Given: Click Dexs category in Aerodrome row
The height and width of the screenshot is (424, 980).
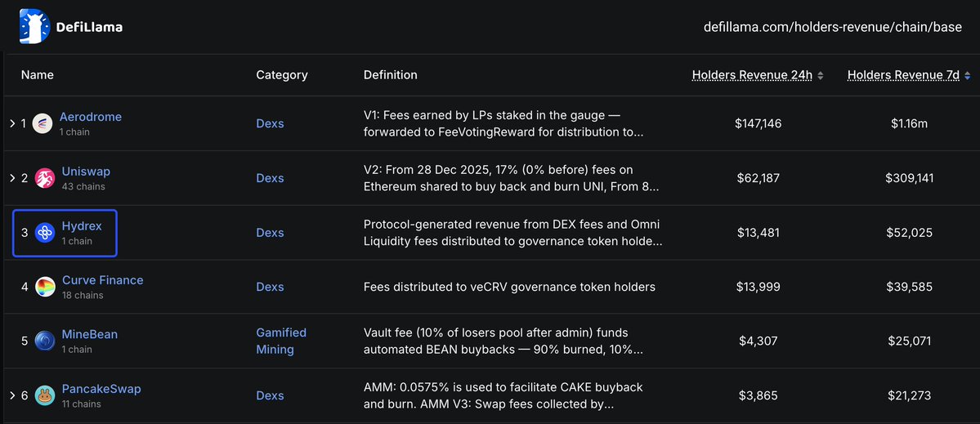Looking at the screenshot, I should 270,123.
